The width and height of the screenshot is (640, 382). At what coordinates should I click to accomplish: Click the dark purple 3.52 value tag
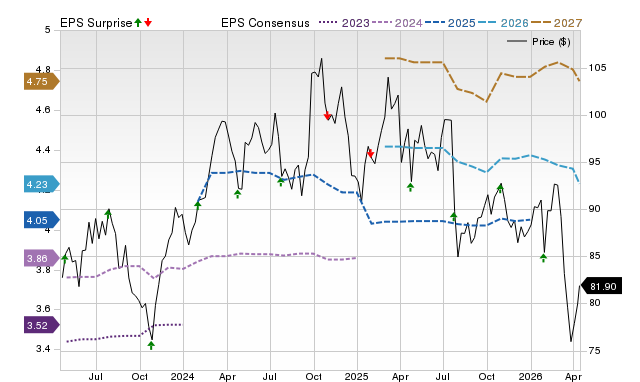[41, 325]
